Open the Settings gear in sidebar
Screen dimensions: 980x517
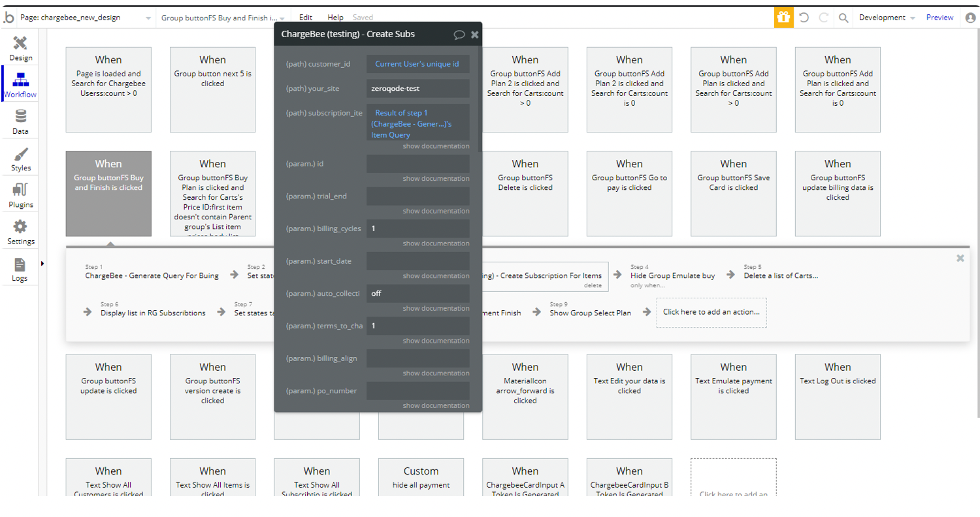[x=20, y=232]
